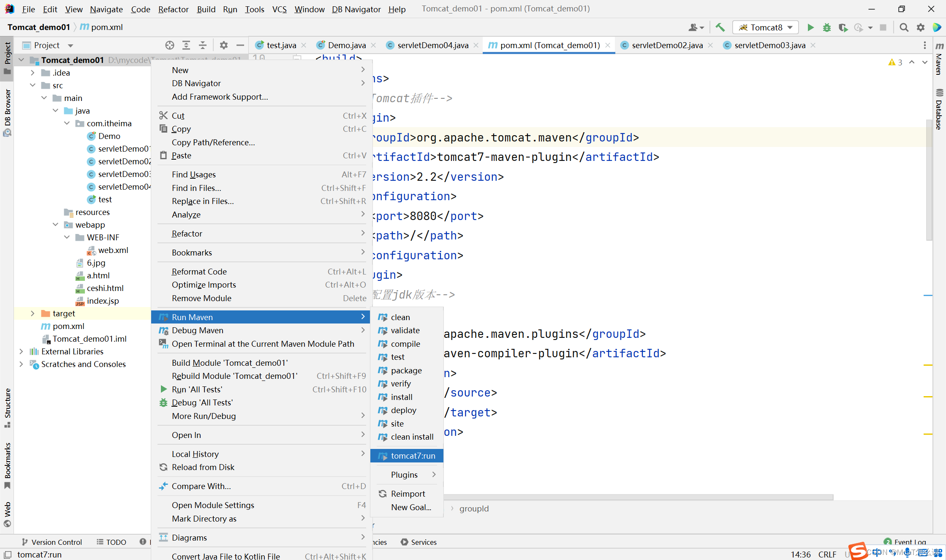Click the Collapse All icon in Project panel
The height and width of the screenshot is (560, 946).
tap(203, 45)
